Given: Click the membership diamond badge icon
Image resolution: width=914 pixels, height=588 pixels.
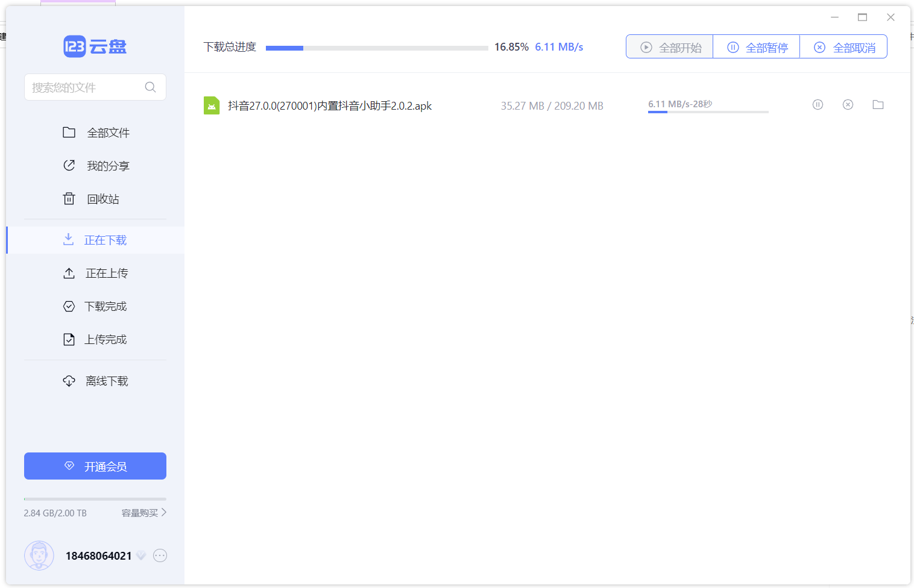Looking at the screenshot, I should (141, 555).
